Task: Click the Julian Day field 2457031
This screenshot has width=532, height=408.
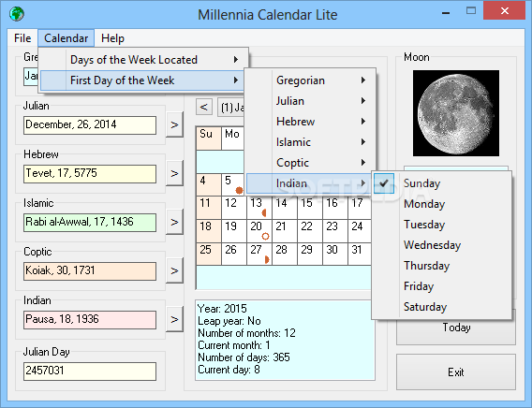Action: 90,372
